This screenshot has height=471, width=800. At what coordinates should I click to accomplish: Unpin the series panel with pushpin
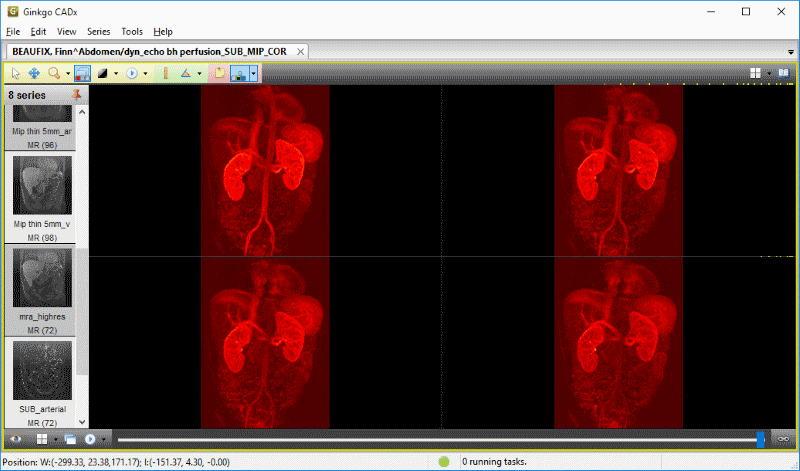coord(77,94)
